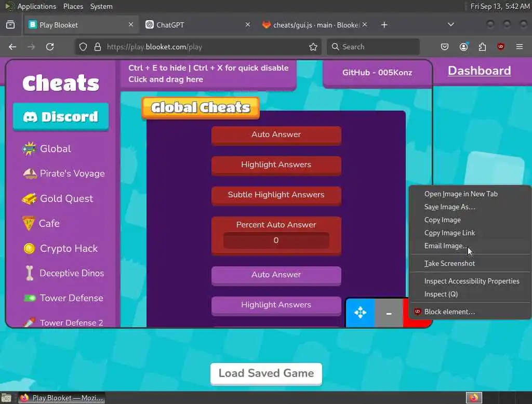
Task: Click the show desktop panel icon
Action: click(6, 398)
